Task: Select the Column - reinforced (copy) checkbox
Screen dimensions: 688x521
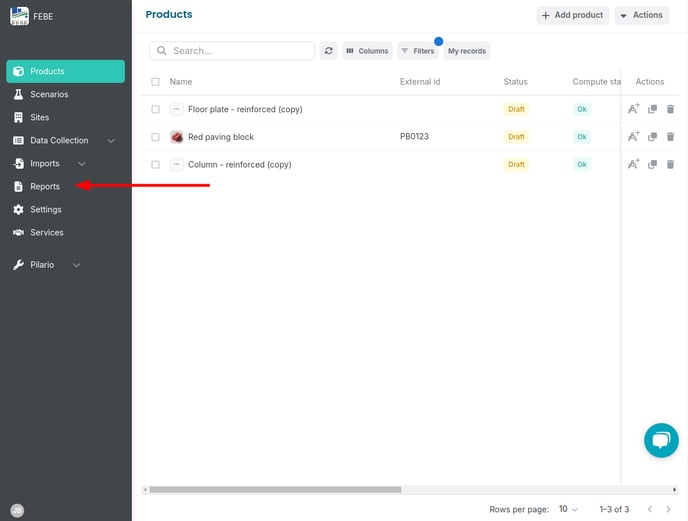Action: click(155, 165)
